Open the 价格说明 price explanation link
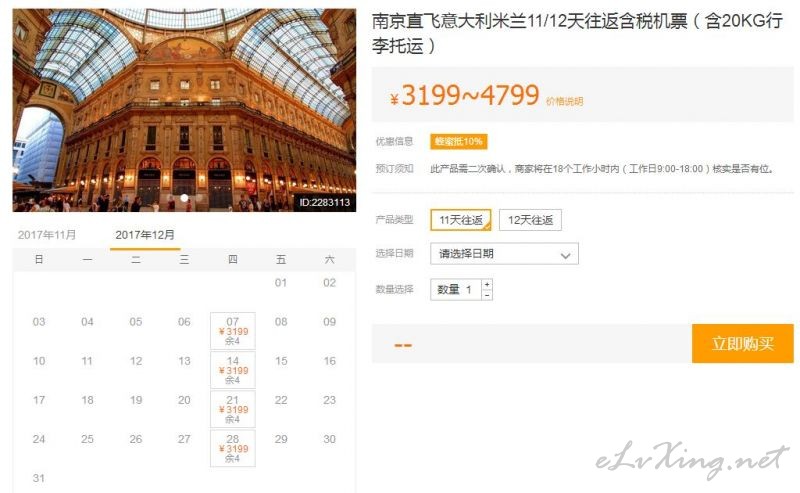 pos(564,101)
